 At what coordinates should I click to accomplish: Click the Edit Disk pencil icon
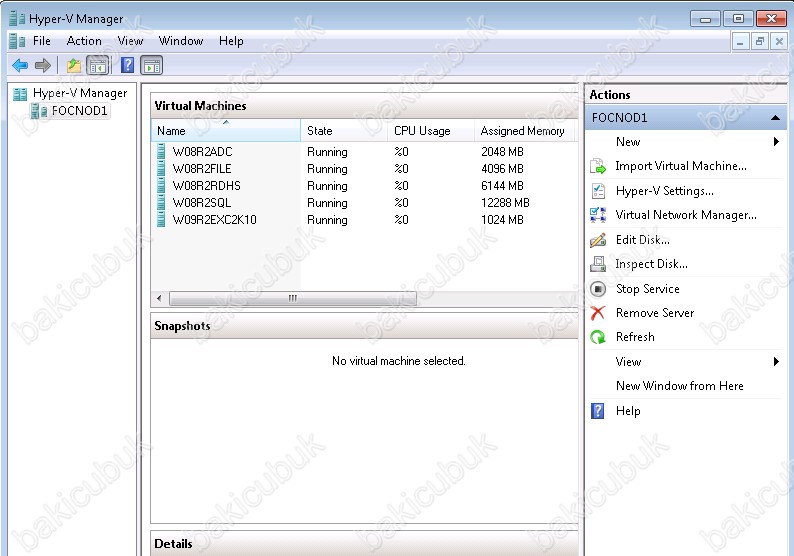(598, 240)
